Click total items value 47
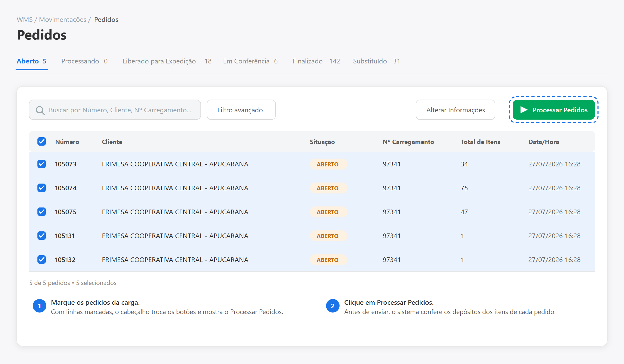624x364 pixels. (464, 212)
